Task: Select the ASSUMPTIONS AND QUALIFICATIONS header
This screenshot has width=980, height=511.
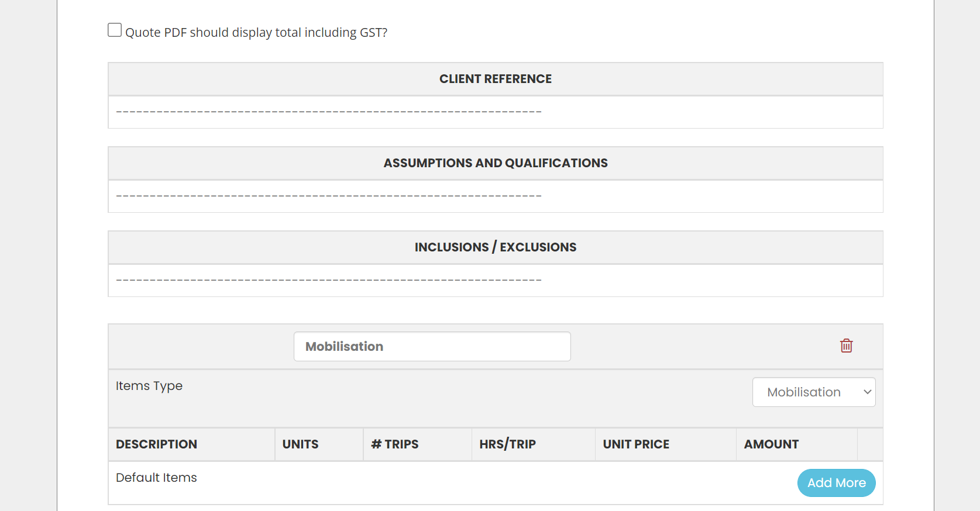Action: 496,163
